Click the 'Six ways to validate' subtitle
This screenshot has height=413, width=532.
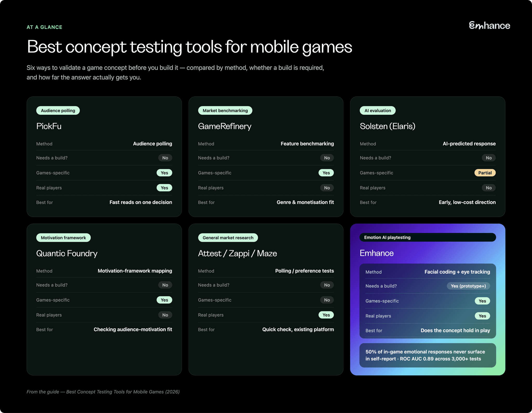pos(175,73)
